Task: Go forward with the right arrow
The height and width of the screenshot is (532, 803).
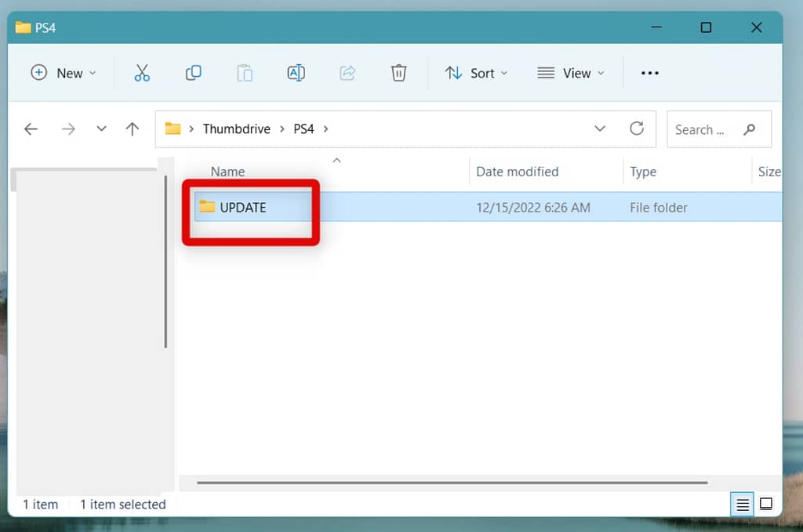Action: [68, 129]
